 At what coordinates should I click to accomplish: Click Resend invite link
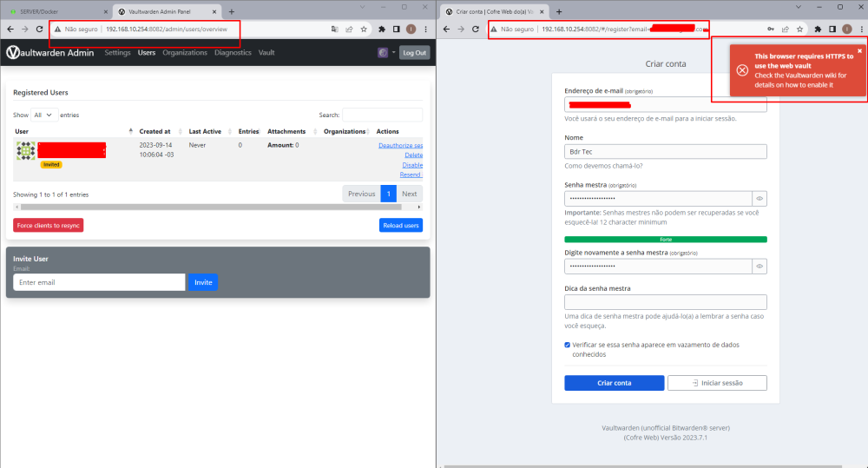pos(411,175)
